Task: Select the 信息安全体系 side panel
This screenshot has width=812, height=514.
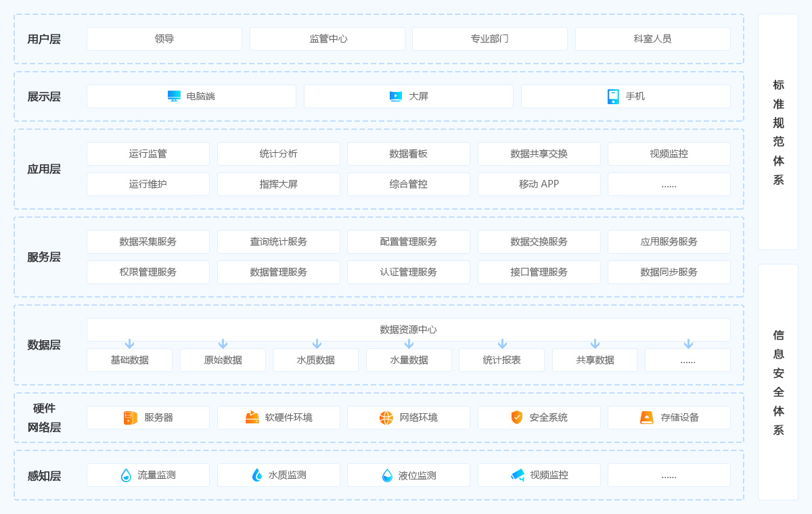Action: [x=778, y=382]
